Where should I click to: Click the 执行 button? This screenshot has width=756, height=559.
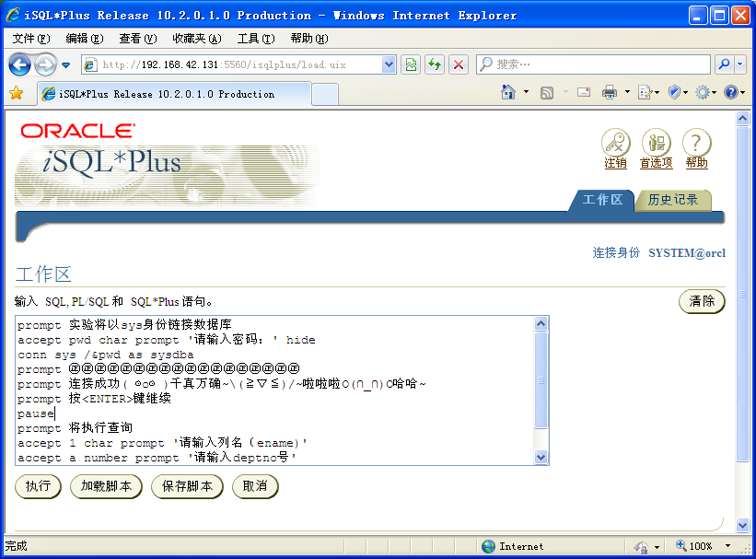click(x=38, y=486)
